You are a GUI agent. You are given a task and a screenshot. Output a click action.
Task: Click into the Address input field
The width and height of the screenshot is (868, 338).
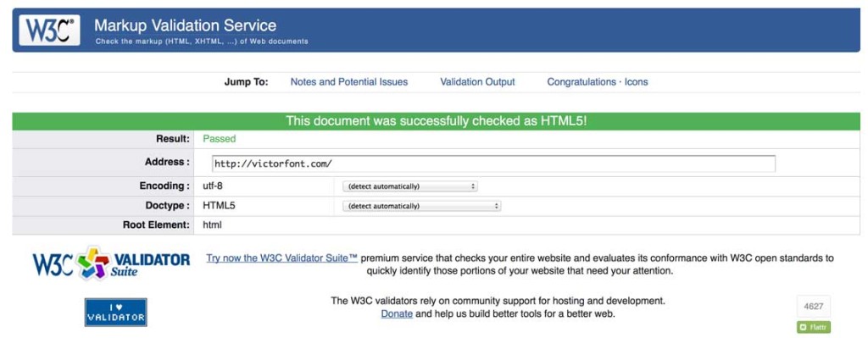pyautogui.click(x=493, y=163)
